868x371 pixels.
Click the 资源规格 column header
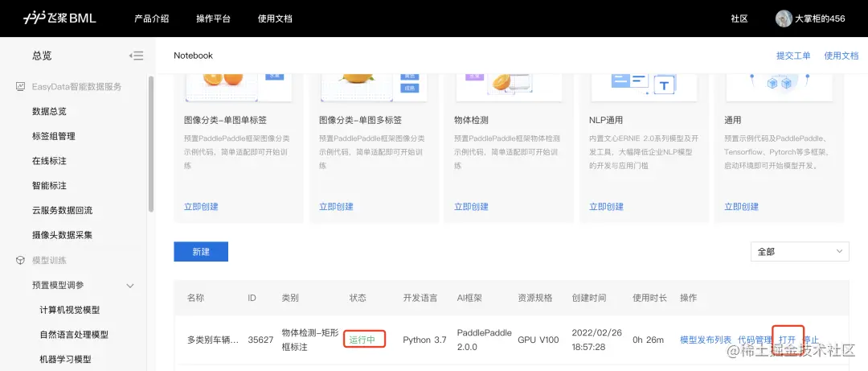pos(534,298)
